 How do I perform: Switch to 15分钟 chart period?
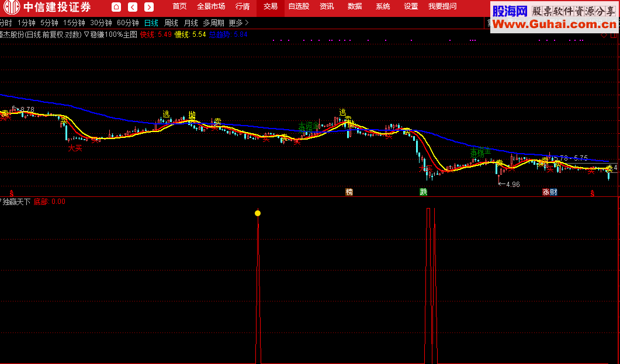pyautogui.click(x=74, y=23)
